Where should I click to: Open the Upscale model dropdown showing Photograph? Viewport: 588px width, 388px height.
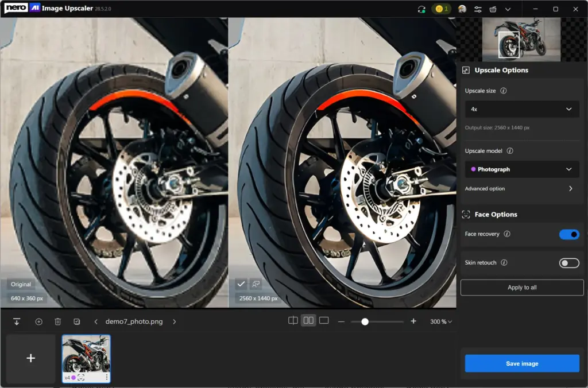[521, 169]
